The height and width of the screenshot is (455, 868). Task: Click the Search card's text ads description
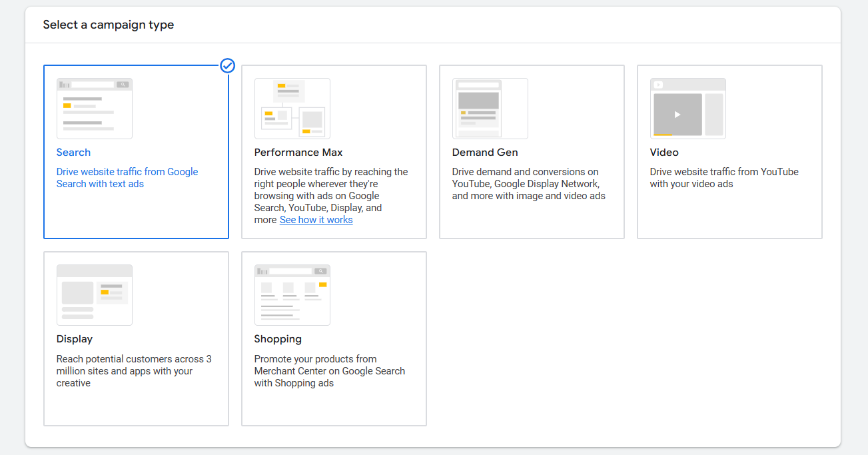(x=127, y=178)
